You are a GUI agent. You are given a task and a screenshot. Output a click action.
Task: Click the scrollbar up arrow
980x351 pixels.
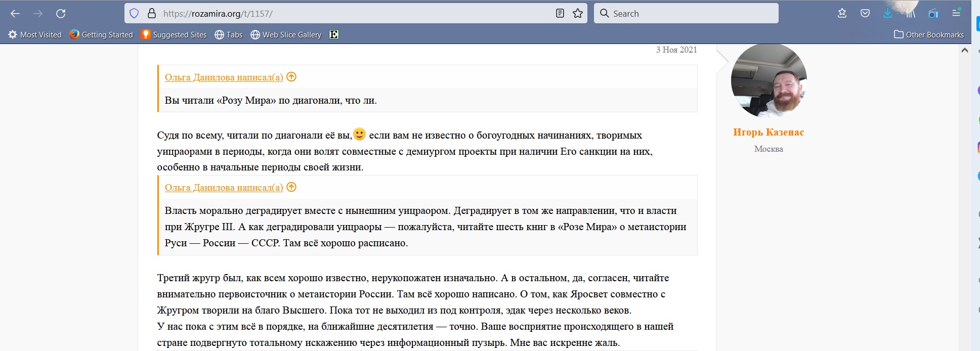point(964,50)
